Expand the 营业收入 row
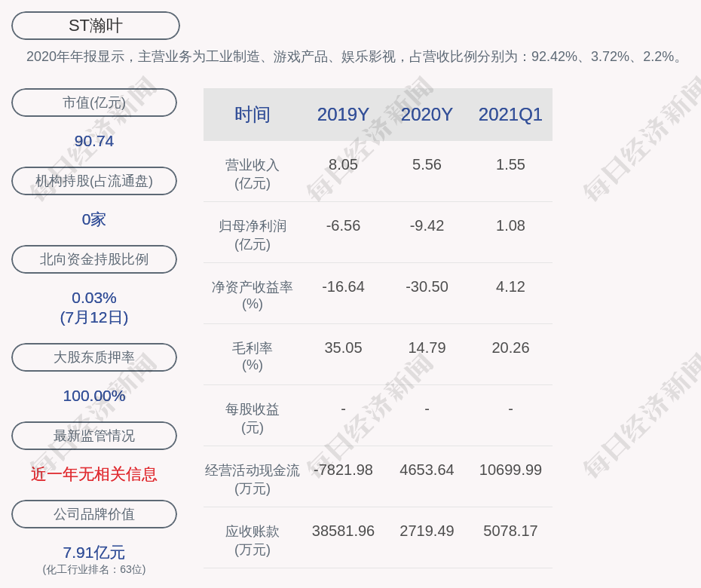Screen dimensions: 701x588 252,173
